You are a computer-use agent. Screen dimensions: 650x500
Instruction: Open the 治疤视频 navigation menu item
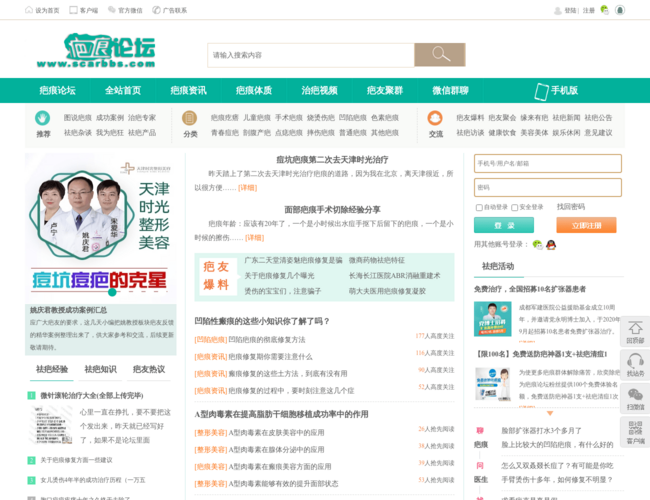[x=319, y=90]
